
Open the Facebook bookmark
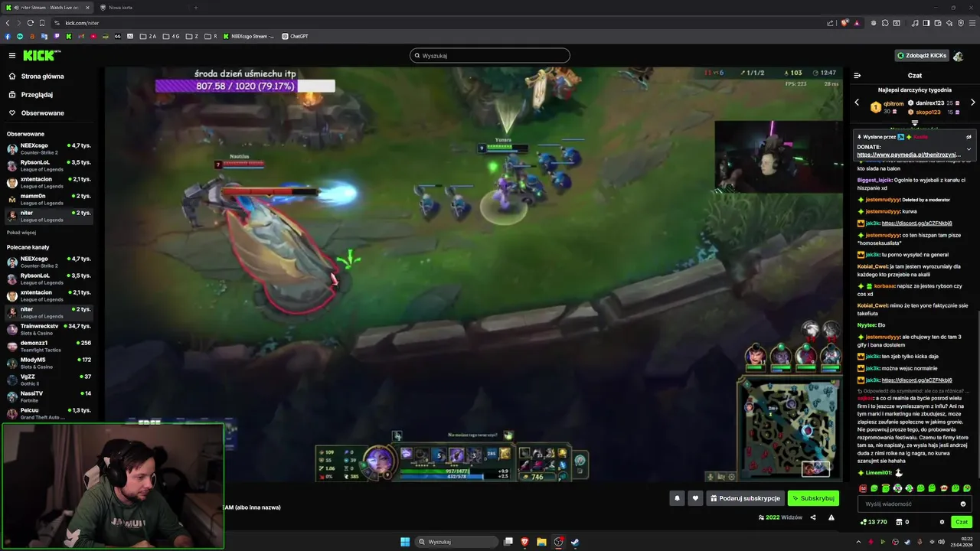(x=8, y=36)
